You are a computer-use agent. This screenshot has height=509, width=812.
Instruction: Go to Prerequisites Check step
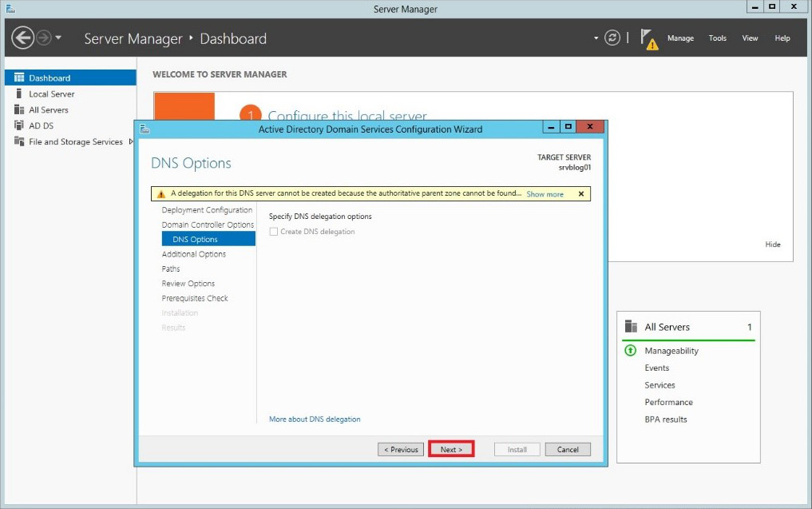195,298
